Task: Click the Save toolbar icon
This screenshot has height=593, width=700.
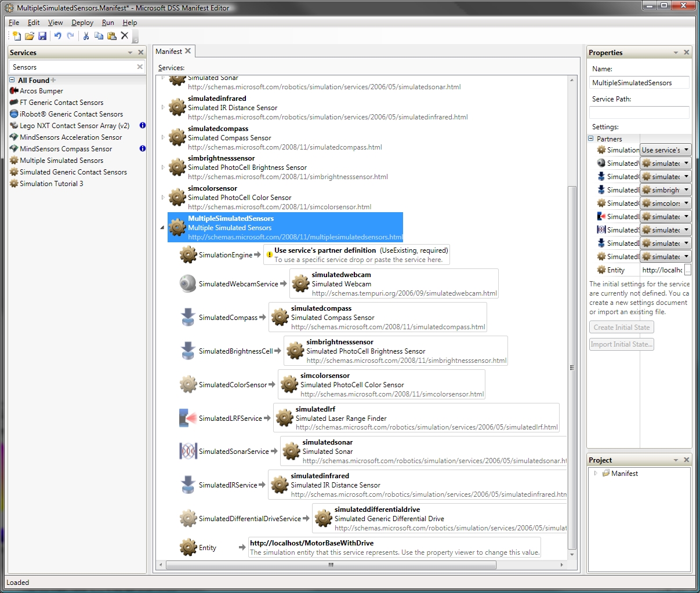Action: [42, 36]
